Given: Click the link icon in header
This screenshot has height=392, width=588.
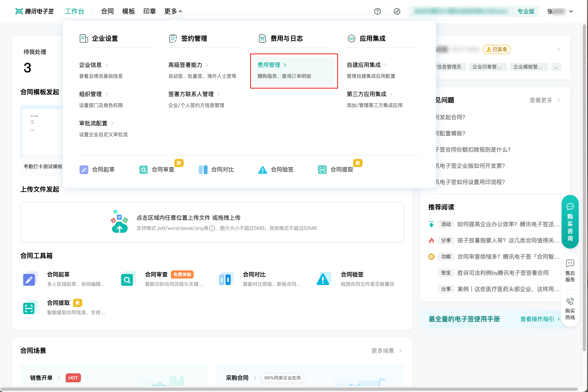Looking at the screenshot, I should (397, 11).
